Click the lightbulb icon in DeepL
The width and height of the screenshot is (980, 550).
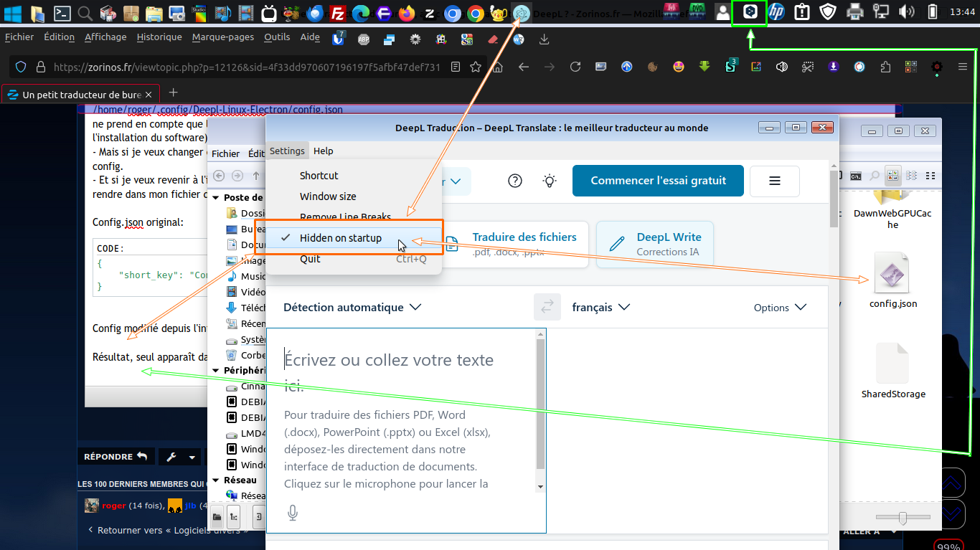550,181
